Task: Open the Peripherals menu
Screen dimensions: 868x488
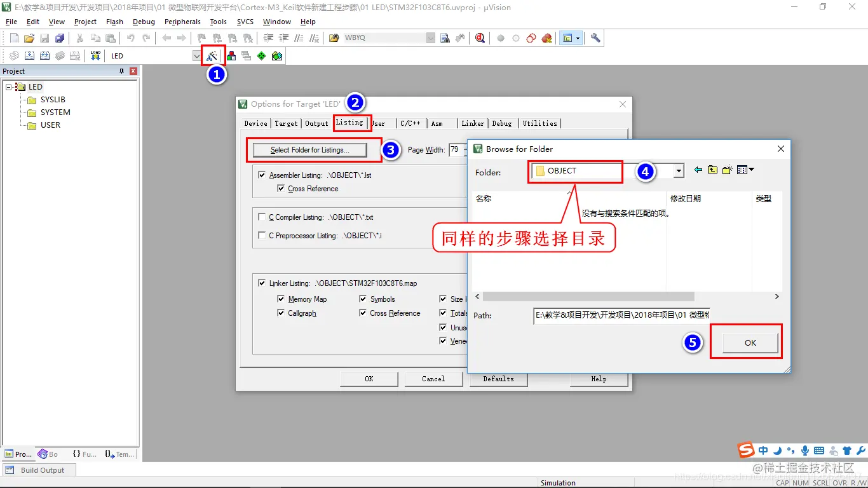Action: [182, 22]
